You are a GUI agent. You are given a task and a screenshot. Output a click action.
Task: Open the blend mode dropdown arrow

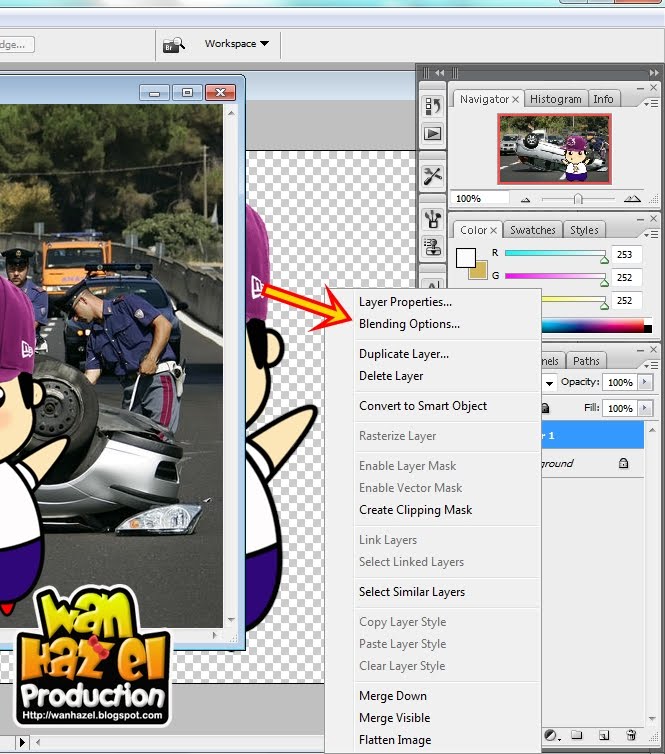coord(549,383)
